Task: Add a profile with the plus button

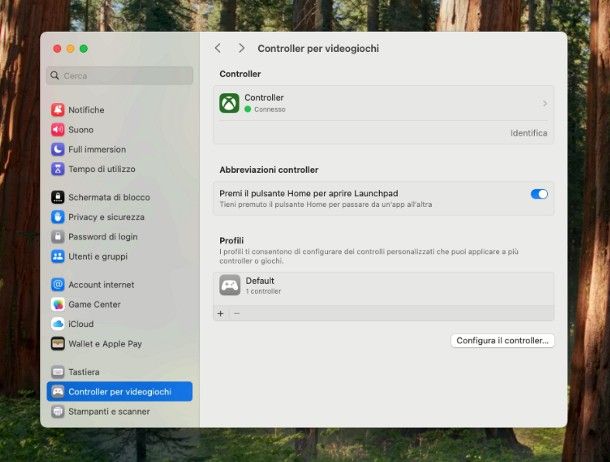Action: coord(221,313)
